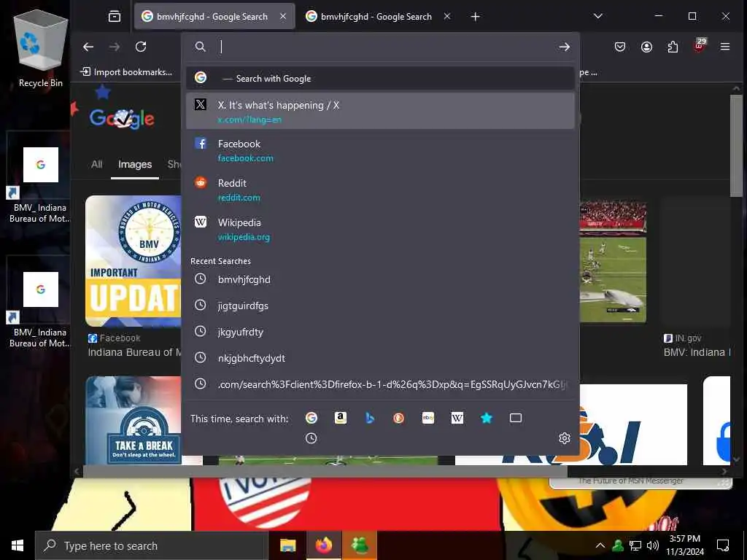Open uBlock Origin icon showing 29
Image resolution: width=747 pixels, height=560 pixels.
click(x=700, y=46)
